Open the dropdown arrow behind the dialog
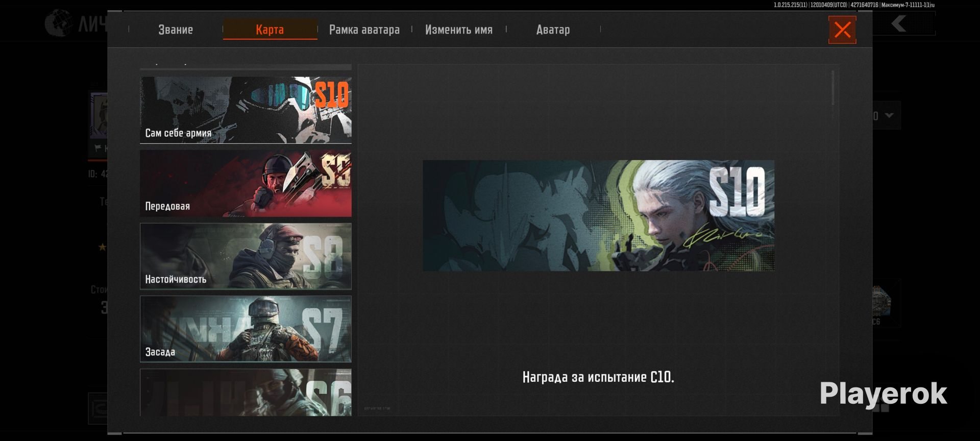 (x=889, y=115)
